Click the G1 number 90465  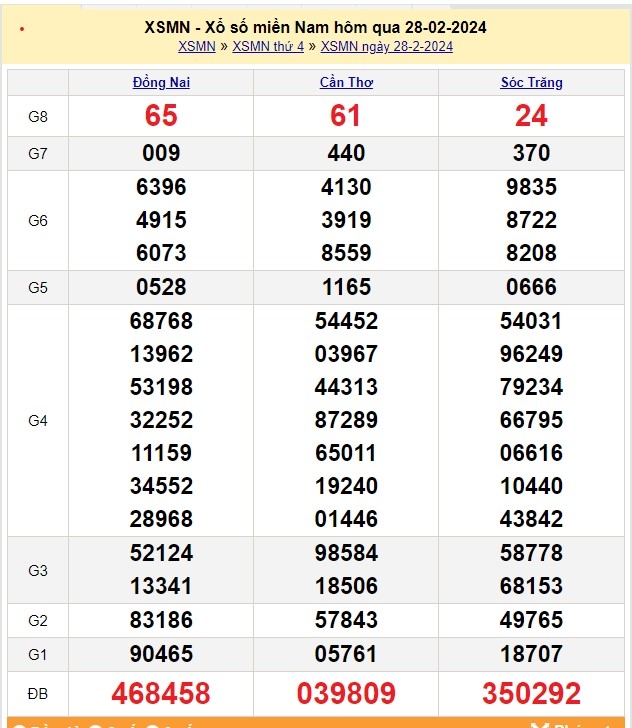[161, 654]
